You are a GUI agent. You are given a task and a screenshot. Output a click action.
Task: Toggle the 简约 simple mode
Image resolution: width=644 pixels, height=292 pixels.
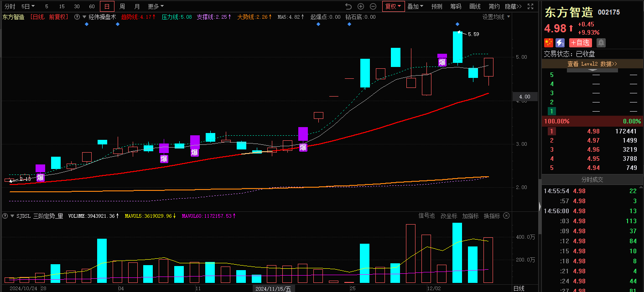click(494, 6)
